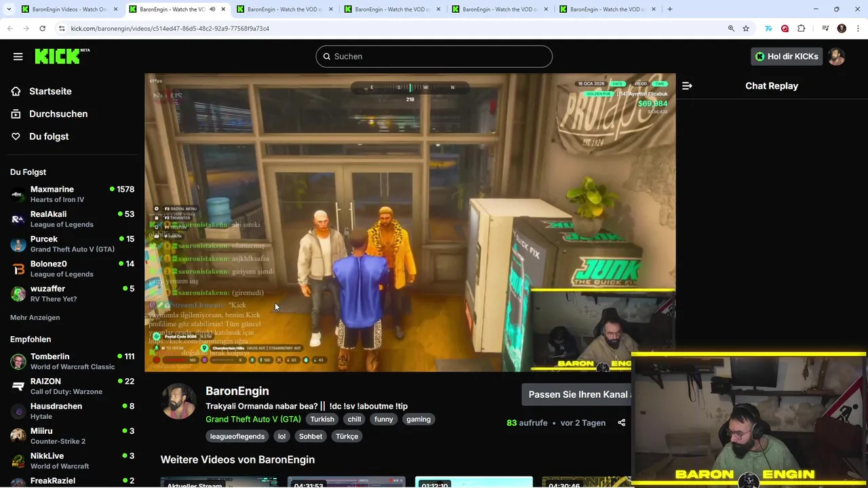Open BaronEngin channel name link
This screenshot has height=488, width=868.
click(x=237, y=391)
